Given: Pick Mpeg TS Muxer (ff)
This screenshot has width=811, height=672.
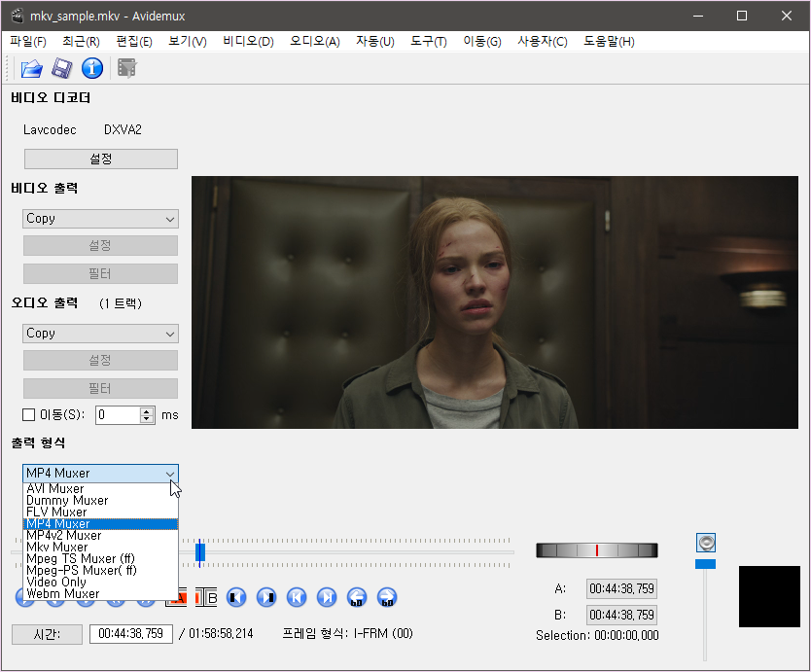Looking at the screenshot, I should click(101, 559).
